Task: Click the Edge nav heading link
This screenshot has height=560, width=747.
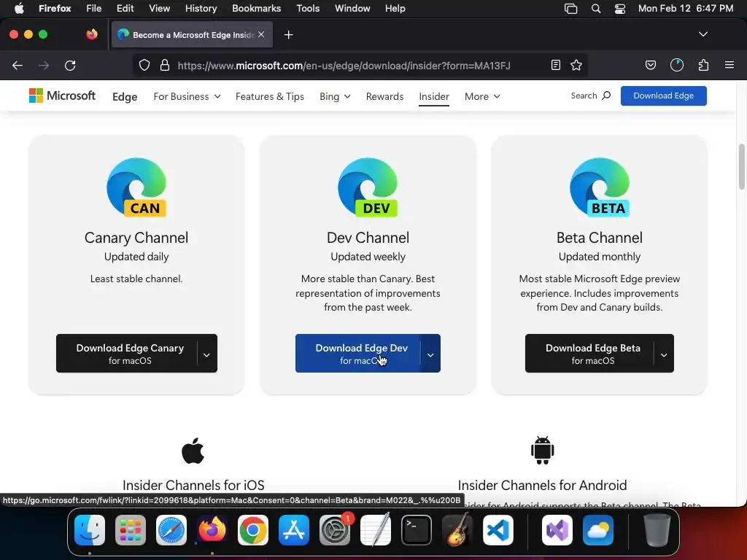Action: (125, 97)
